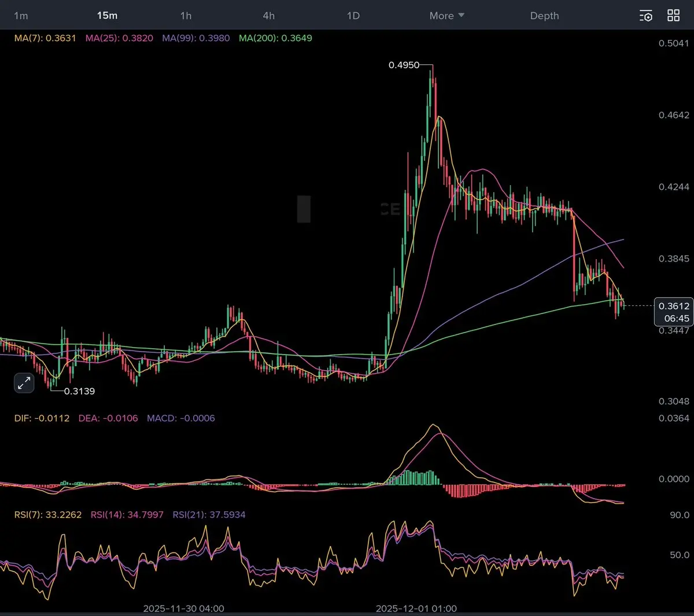The height and width of the screenshot is (616, 694).
Task: Click the MA(200): 0.3649 indicator label
Action: [275, 38]
